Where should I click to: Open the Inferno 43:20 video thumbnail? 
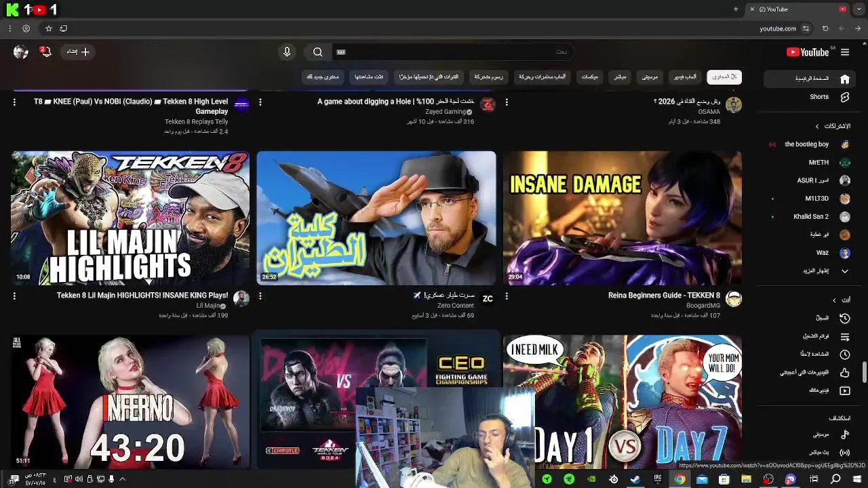coord(130,401)
